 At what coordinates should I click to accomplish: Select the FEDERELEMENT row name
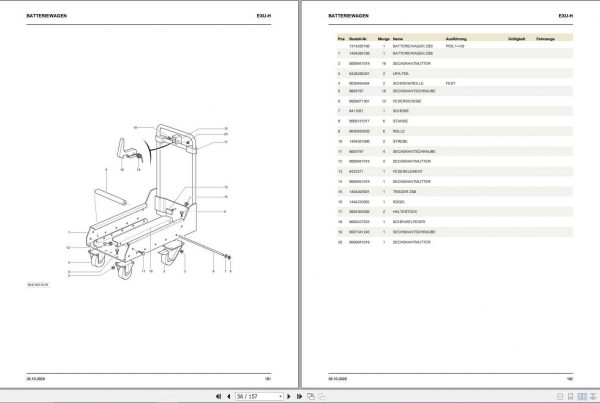point(408,171)
